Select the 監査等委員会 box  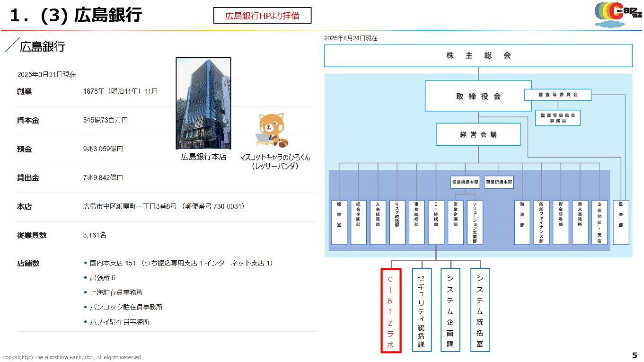558,95
